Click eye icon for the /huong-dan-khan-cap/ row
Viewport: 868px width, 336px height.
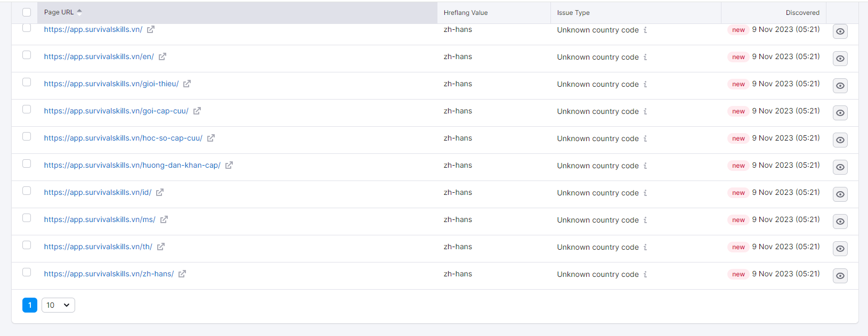pos(840,167)
